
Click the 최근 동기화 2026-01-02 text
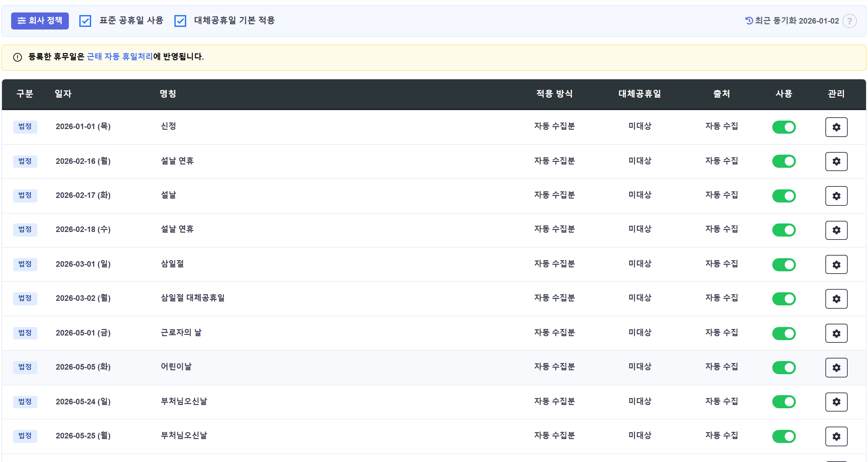pyautogui.click(x=797, y=21)
